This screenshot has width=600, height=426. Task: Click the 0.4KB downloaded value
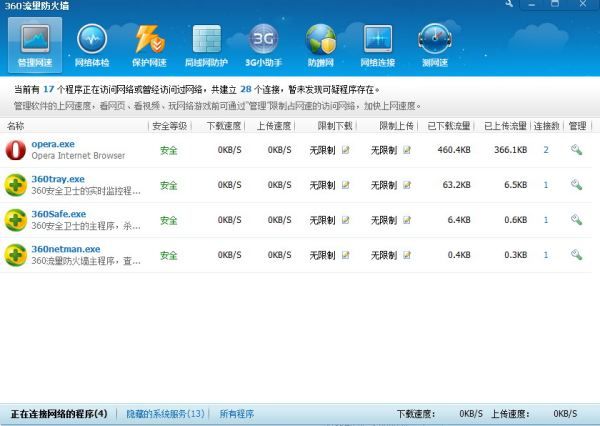[x=459, y=255]
